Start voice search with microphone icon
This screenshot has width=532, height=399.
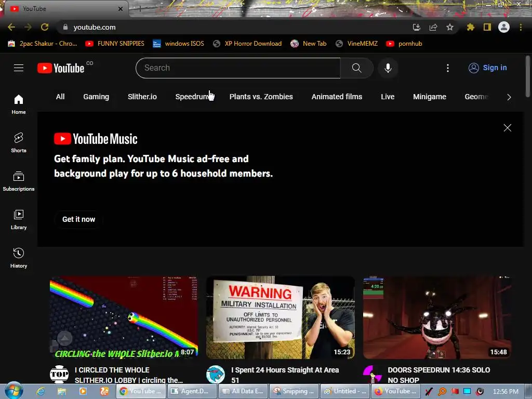pyautogui.click(x=388, y=68)
